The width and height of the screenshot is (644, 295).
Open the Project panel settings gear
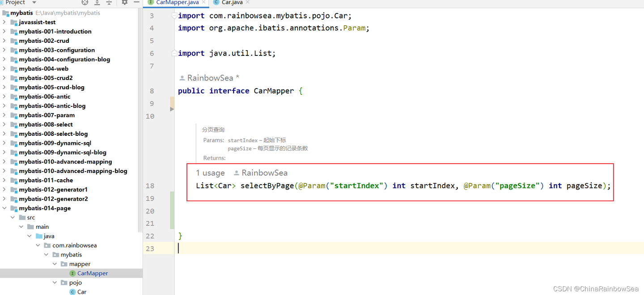coord(124,2)
